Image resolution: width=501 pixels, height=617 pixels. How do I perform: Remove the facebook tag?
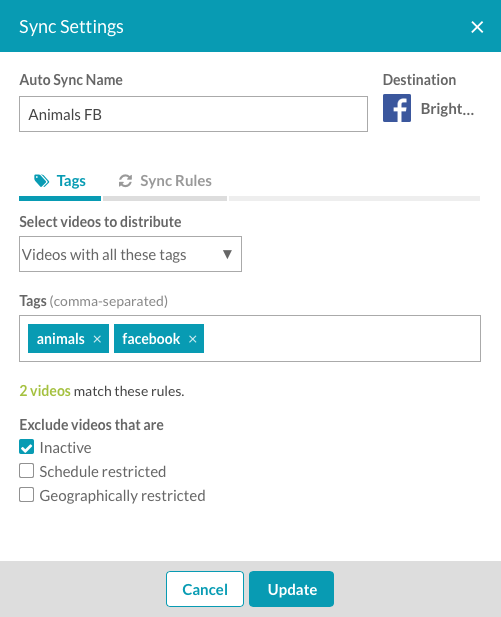point(192,339)
